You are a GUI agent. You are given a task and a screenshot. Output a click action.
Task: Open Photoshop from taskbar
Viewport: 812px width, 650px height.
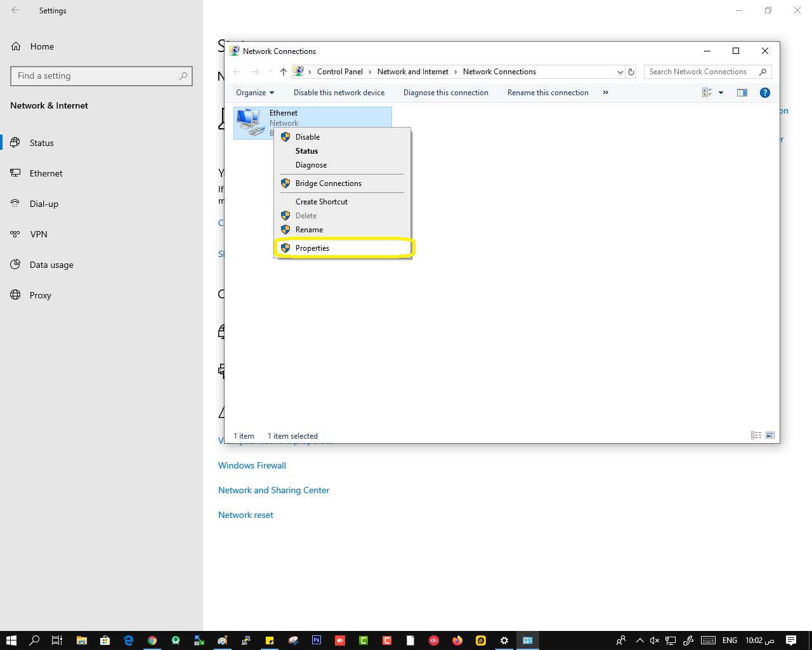coord(317,640)
